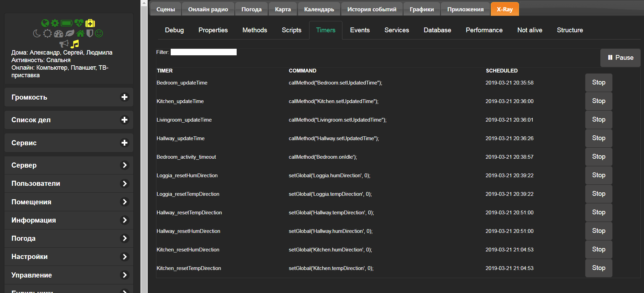Click the gray gauge dashboard icon
The image size is (644, 293).
pyautogui.click(x=59, y=34)
